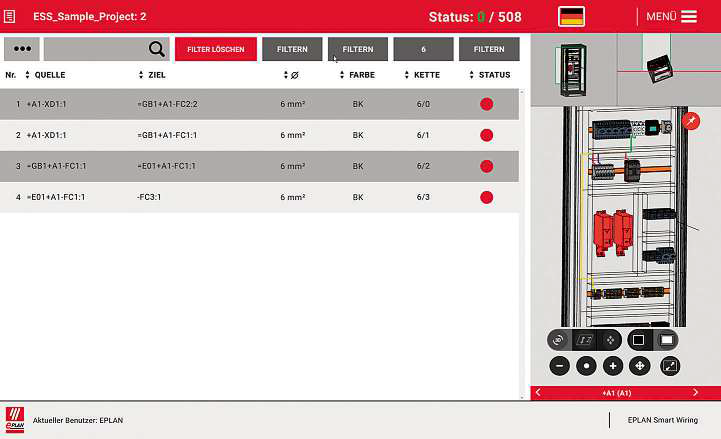The image size is (721, 439).
Task: Click FILTERN button above the diameter column
Action: tap(292, 49)
